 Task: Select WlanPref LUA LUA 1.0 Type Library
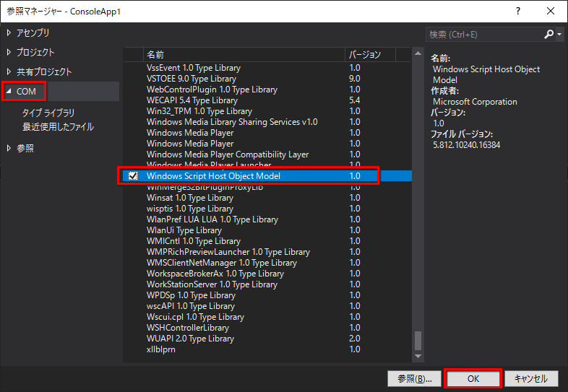coord(267,219)
